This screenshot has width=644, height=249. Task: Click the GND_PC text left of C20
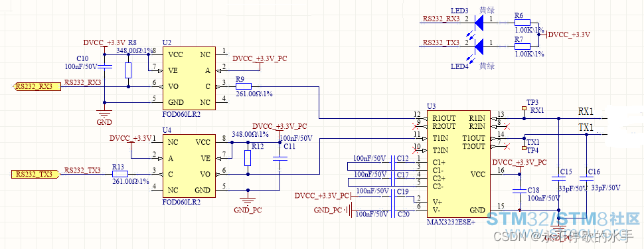(327, 210)
